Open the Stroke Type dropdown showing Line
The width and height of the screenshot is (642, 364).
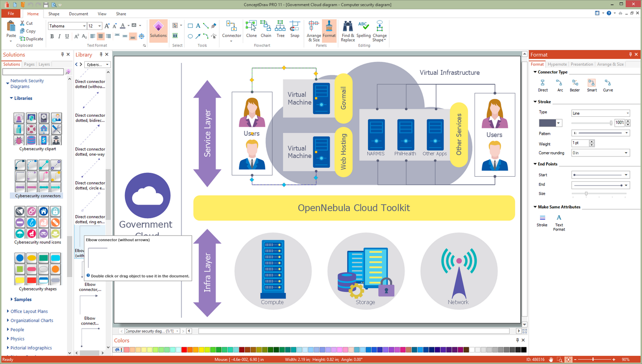[601, 113]
